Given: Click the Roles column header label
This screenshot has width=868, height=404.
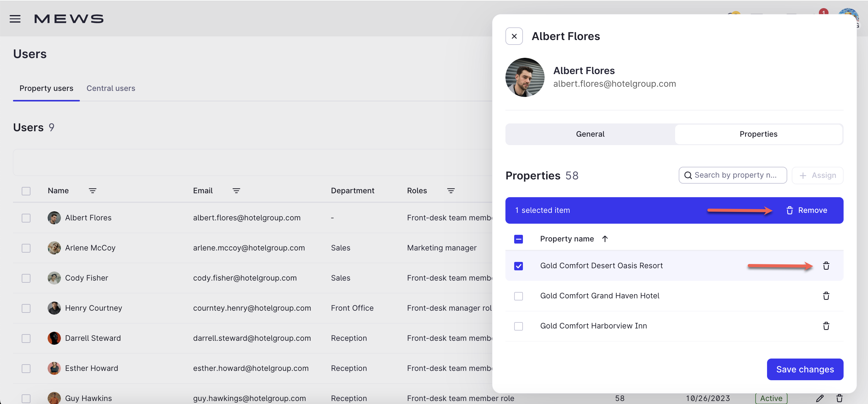Looking at the screenshot, I should [x=417, y=191].
